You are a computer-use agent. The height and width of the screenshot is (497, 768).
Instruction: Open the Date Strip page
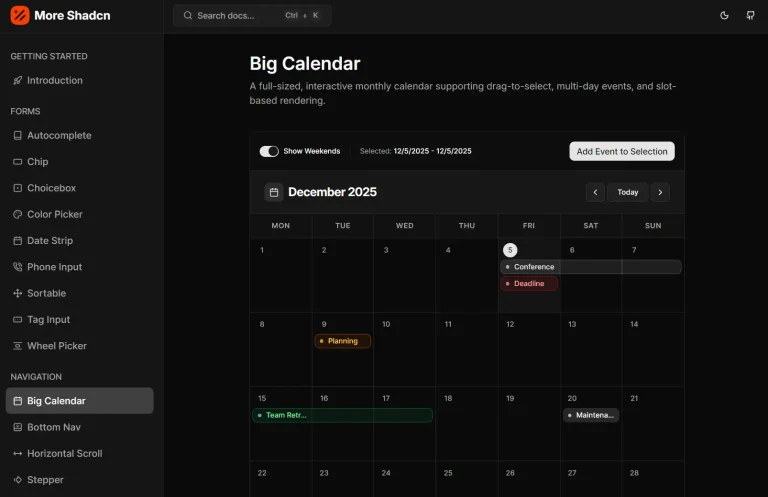click(80, 240)
